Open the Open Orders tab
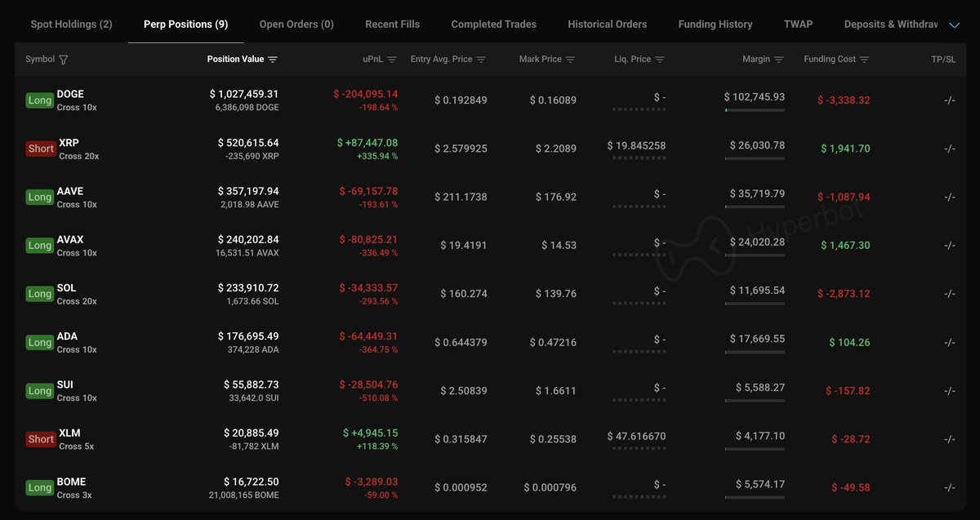The height and width of the screenshot is (520, 980). pyautogui.click(x=296, y=24)
